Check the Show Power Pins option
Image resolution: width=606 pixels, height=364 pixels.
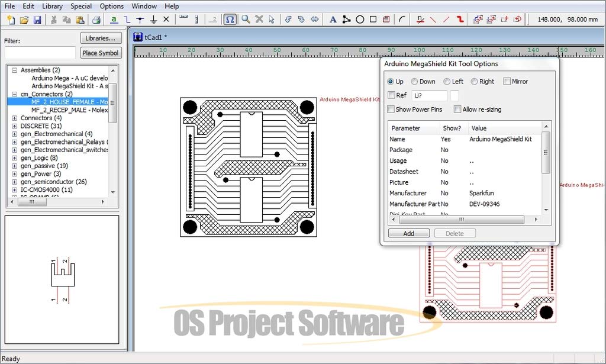(391, 109)
